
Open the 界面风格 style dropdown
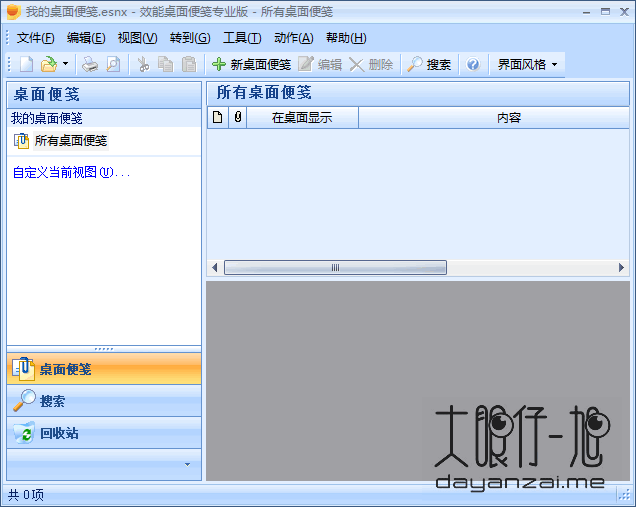tap(527, 64)
